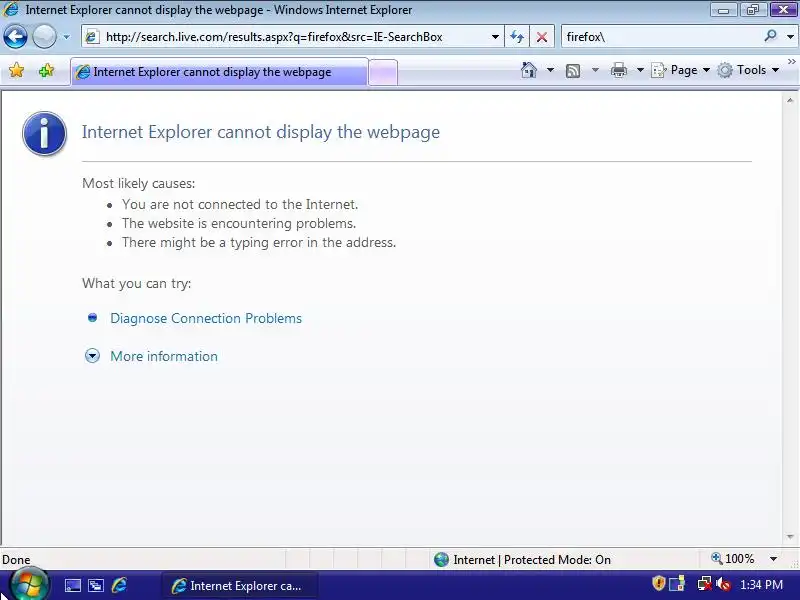This screenshot has height=600, width=800.
Task: Click the RSS Feeds icon
Action: 573,70
